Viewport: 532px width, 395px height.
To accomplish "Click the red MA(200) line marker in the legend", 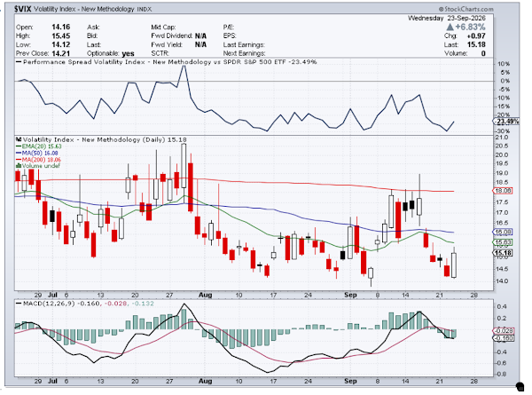I will [x=19, y=160].
